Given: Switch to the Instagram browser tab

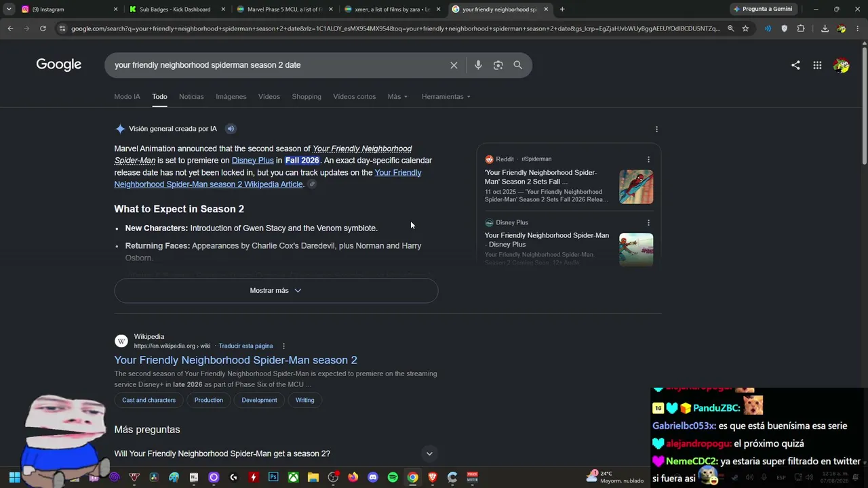Looking at the screenshot, I should pos(69,9).
